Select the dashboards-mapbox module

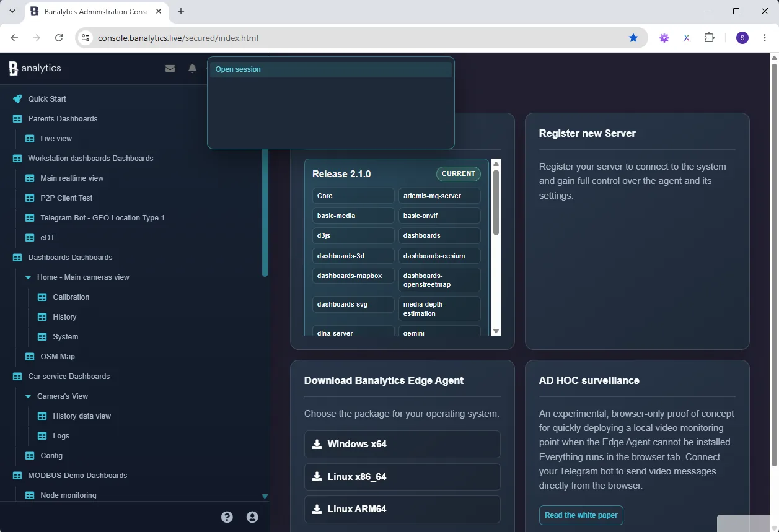pyautogui.click(x=353, y=276)
